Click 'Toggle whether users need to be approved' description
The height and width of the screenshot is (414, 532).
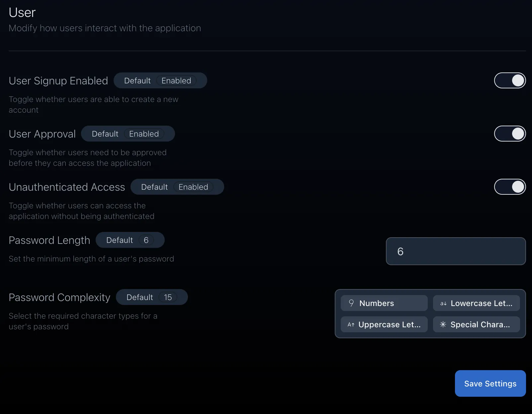[88, 158]
